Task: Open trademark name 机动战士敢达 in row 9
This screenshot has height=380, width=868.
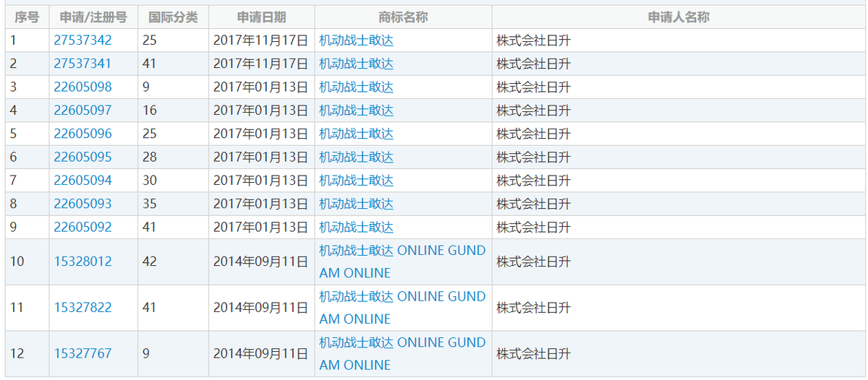Action: (357, 227)
